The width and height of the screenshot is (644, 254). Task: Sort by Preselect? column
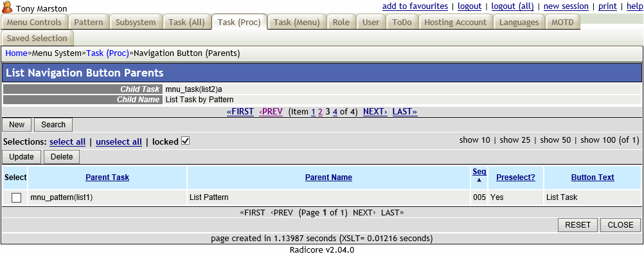(515, 177)
